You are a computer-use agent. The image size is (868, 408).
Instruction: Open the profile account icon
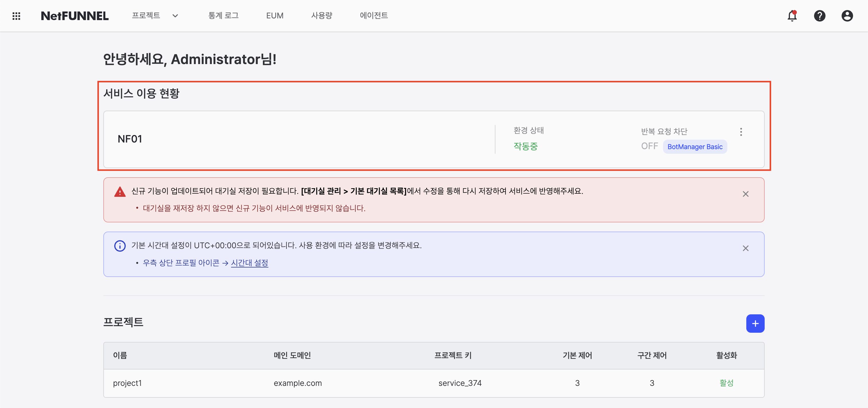tap(847, 16)
